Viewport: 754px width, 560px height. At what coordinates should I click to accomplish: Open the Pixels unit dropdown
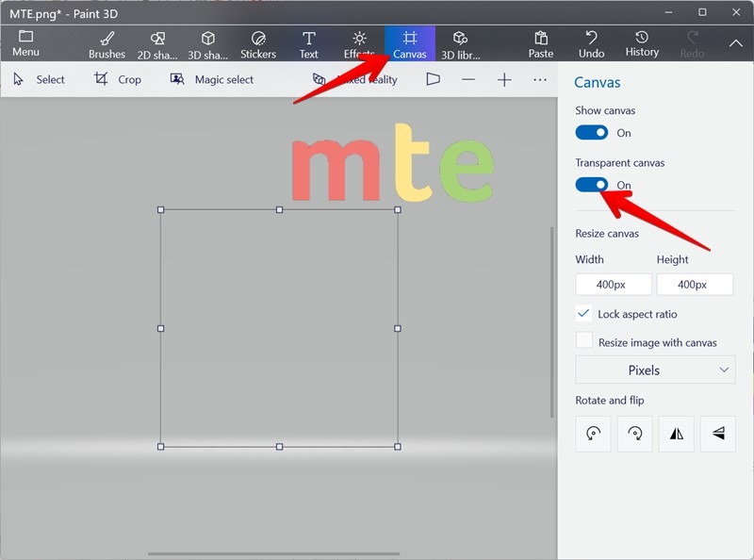pos(654,370)
